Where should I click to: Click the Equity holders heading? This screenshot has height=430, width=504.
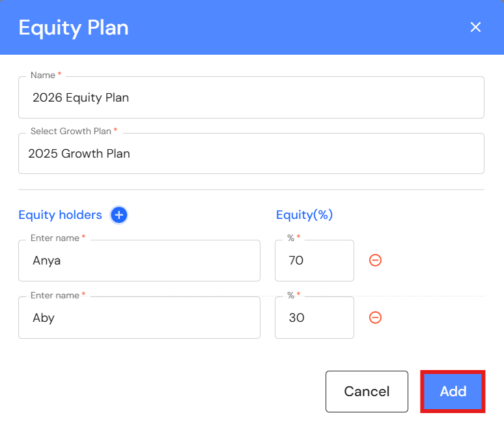[60, 215]
